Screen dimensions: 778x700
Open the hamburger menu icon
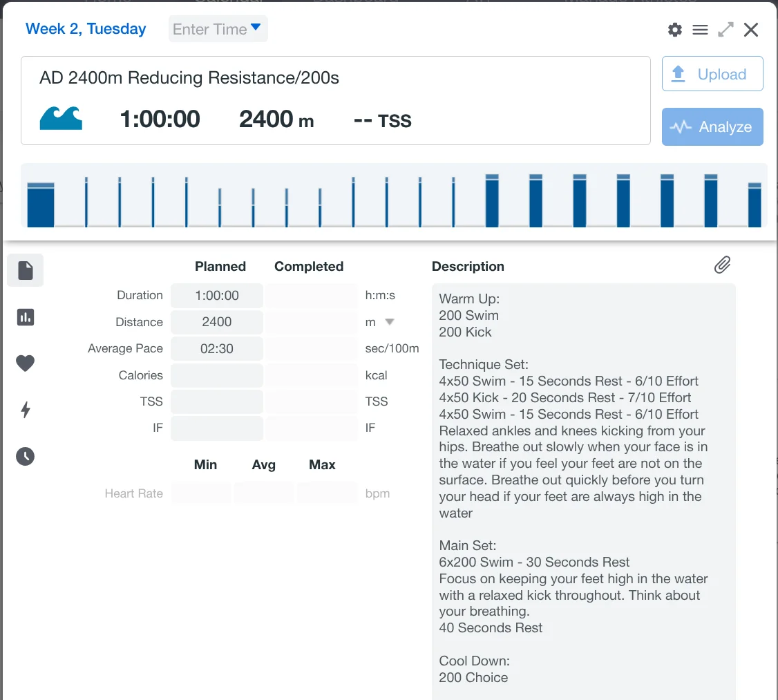pos(700,30)
